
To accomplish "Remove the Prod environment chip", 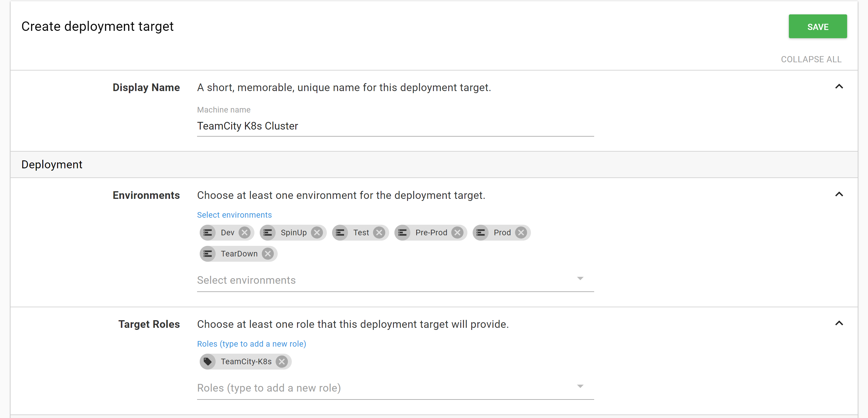I will click(x=521, y=233).
